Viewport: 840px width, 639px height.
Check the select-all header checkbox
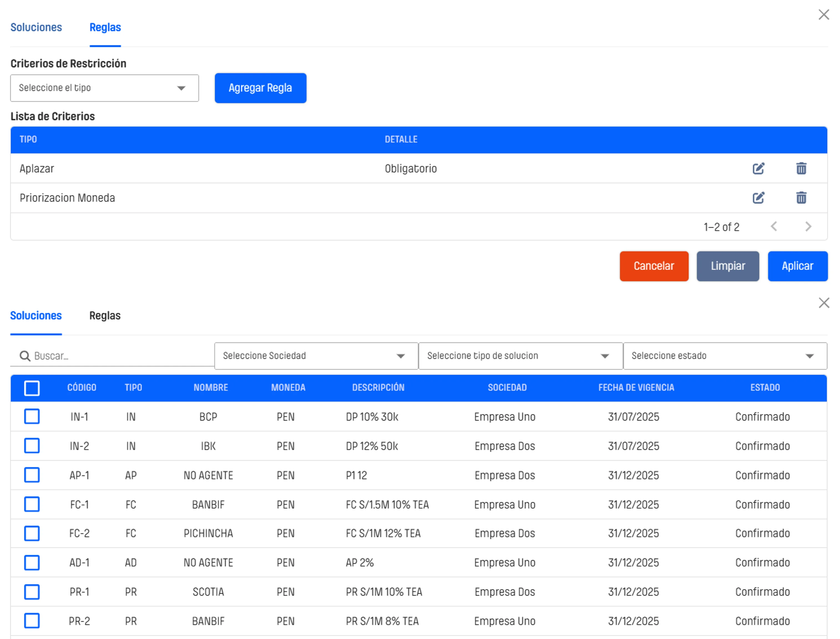32,388
